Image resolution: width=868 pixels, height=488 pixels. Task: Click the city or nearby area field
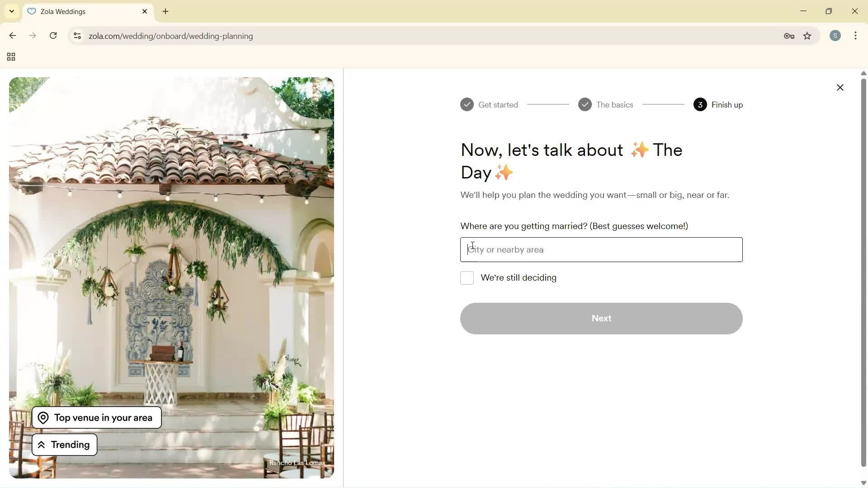point(601,249)
